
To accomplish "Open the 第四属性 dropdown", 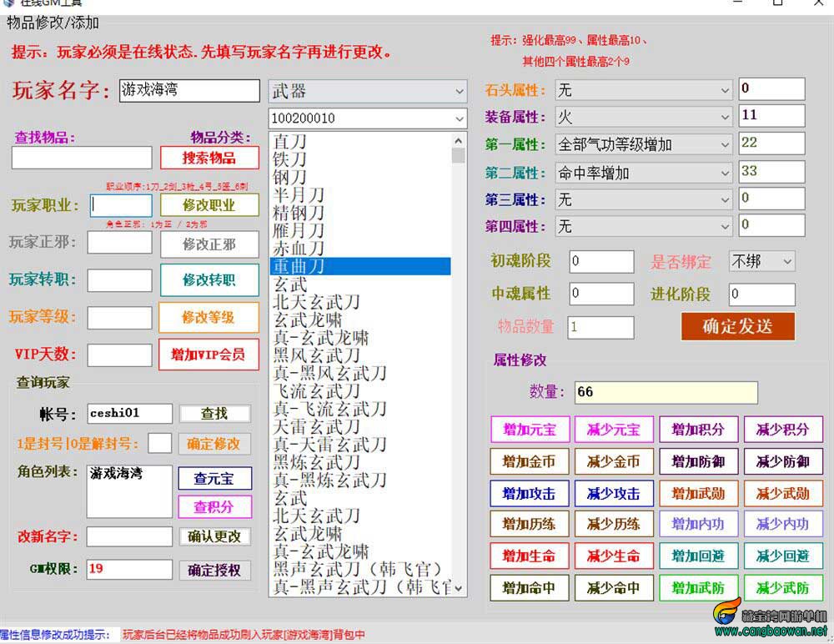I will pos(644,227).
